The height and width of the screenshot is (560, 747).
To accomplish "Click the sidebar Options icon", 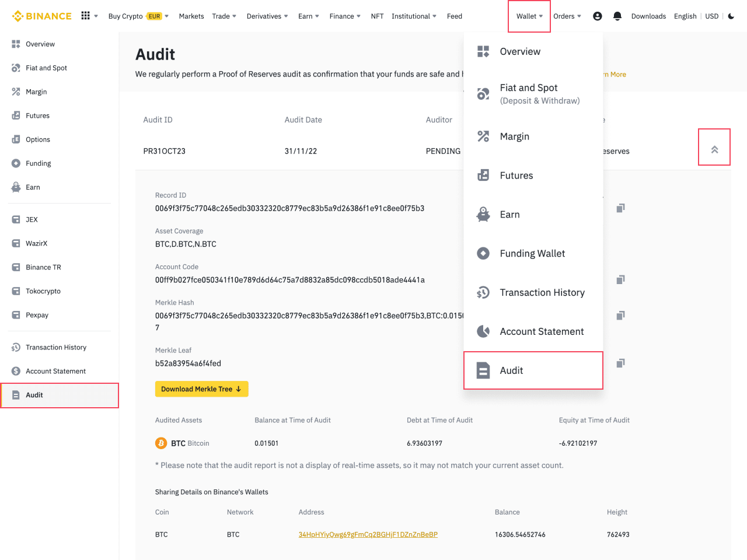I will [x=16, y=140].
